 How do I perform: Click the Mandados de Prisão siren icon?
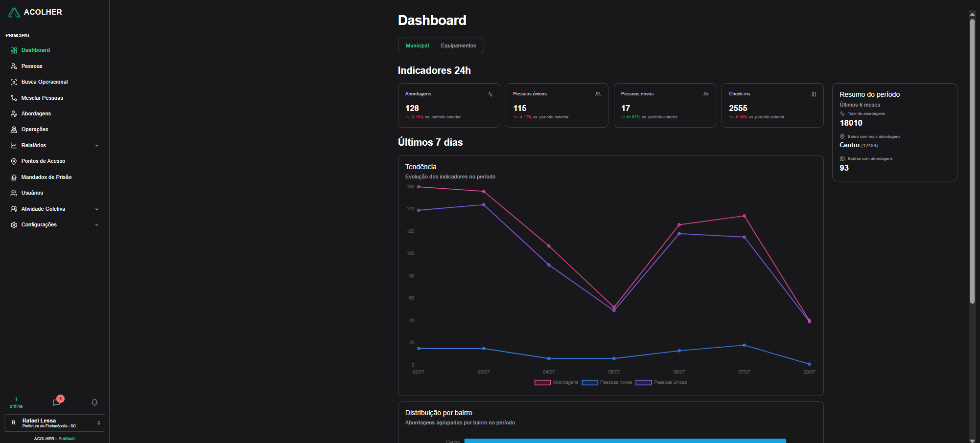14,177
